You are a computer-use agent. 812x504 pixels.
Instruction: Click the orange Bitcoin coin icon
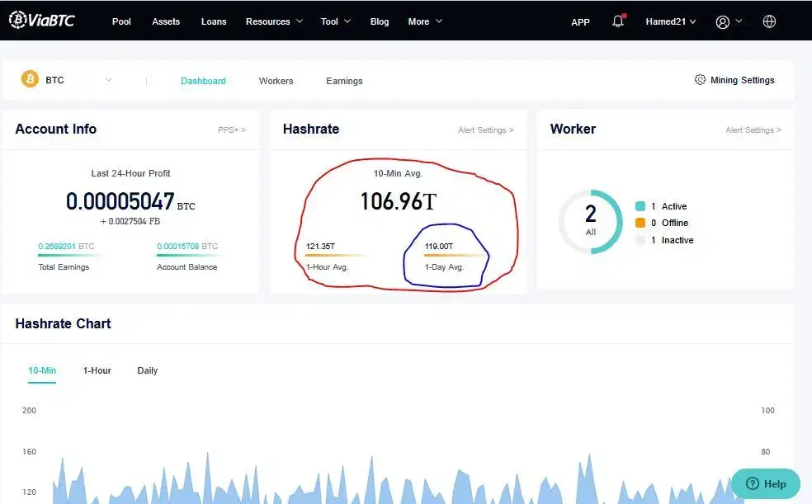click(x=30, y=80)
